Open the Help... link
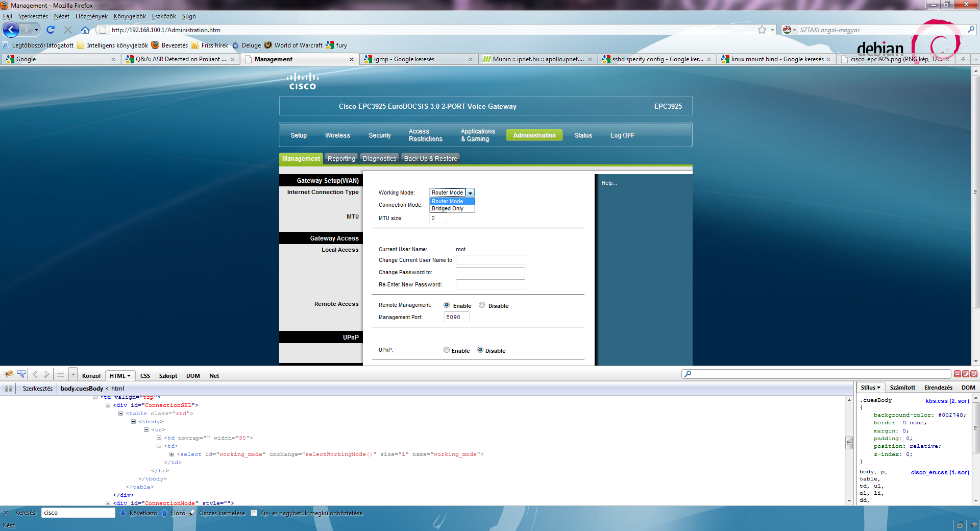 [x=609, y=183]
